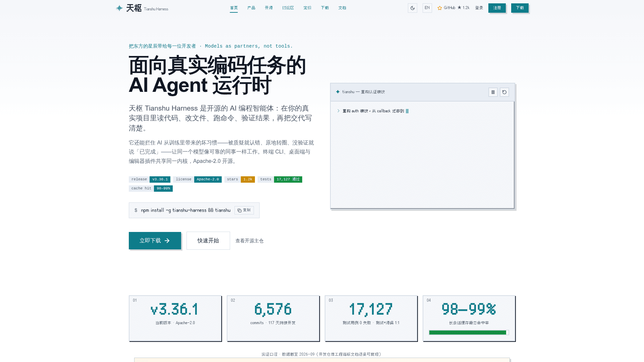Click the 天枢 brand name text
Image resolution: width=644 pixels, height=362 pixels.
pos(134,8)
